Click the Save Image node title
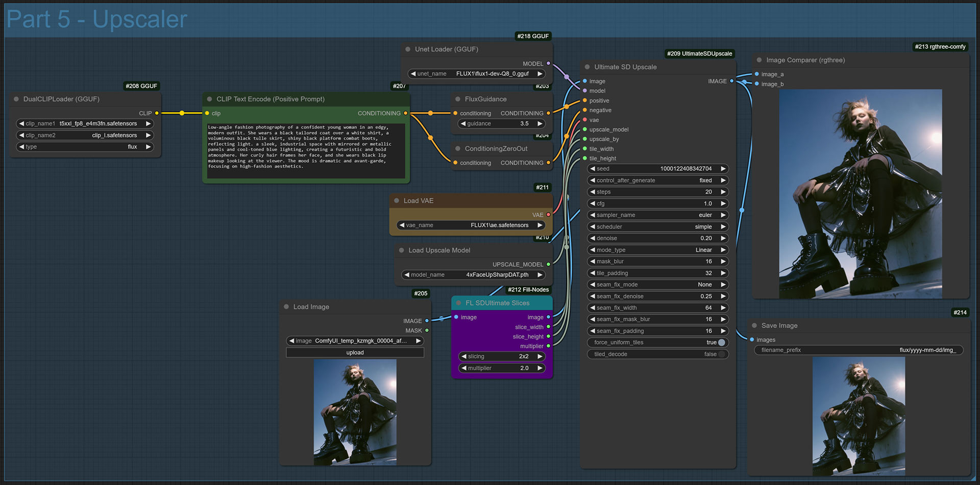The image size is (980, 485). (779, 326)
